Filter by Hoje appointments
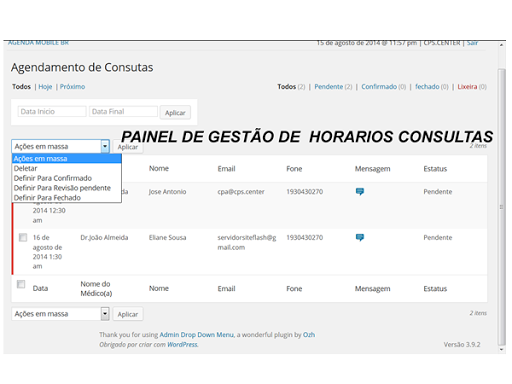This screenshot has width=512, height=384. [45, 87]
